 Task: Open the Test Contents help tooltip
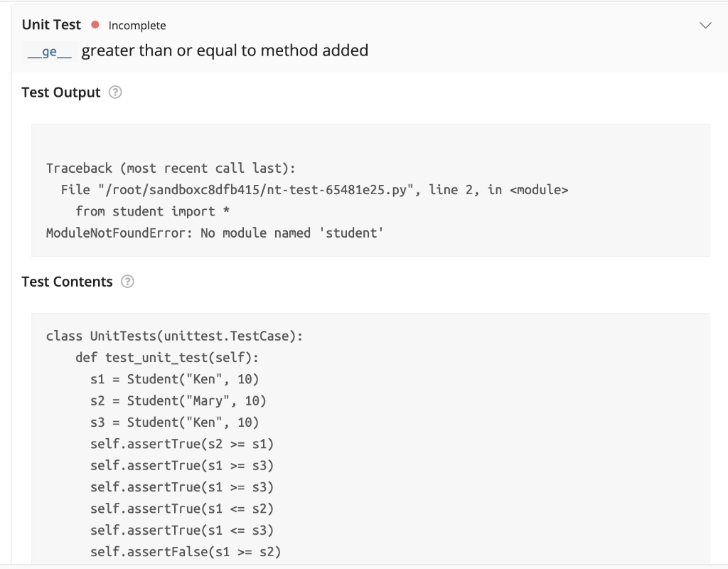pyautogui.click(x=127, y=282)
